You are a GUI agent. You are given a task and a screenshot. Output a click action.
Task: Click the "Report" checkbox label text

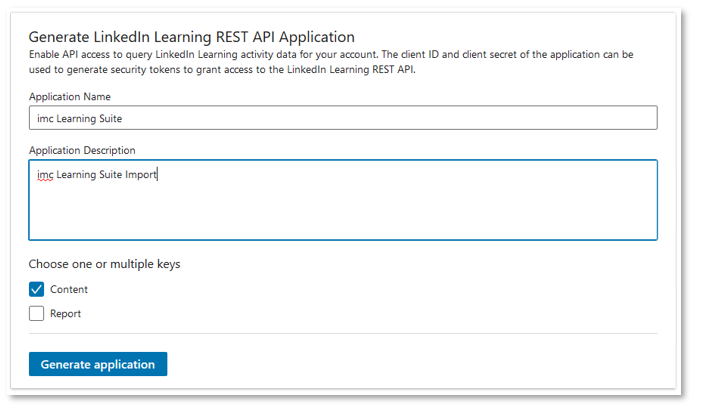click(66, 313)
